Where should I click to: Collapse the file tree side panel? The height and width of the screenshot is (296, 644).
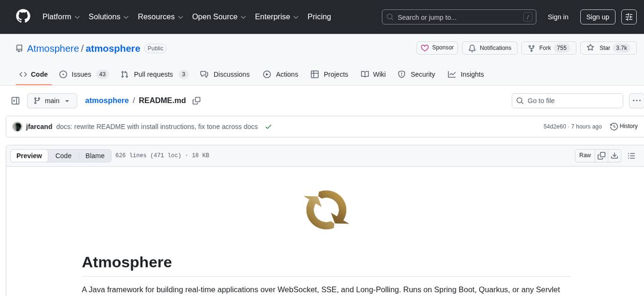pyautogui.click(x=15, y=101)
